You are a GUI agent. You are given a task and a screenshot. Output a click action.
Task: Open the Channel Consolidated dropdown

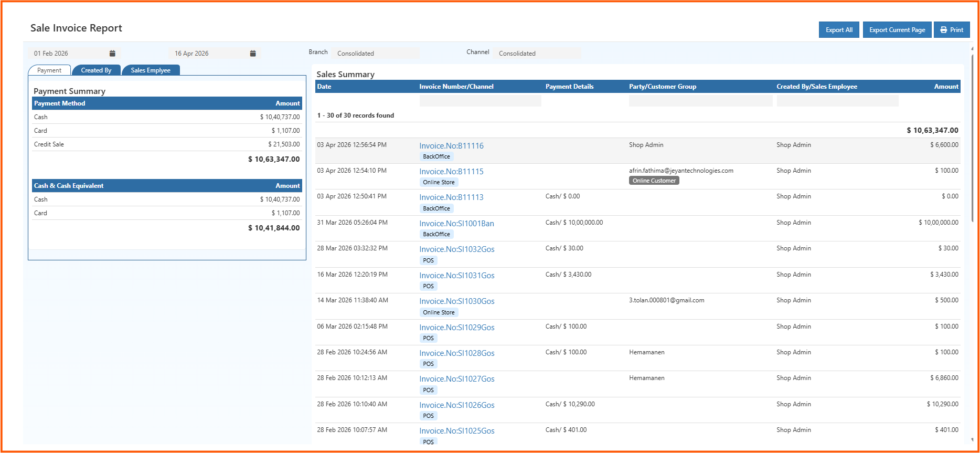(537, 54)
